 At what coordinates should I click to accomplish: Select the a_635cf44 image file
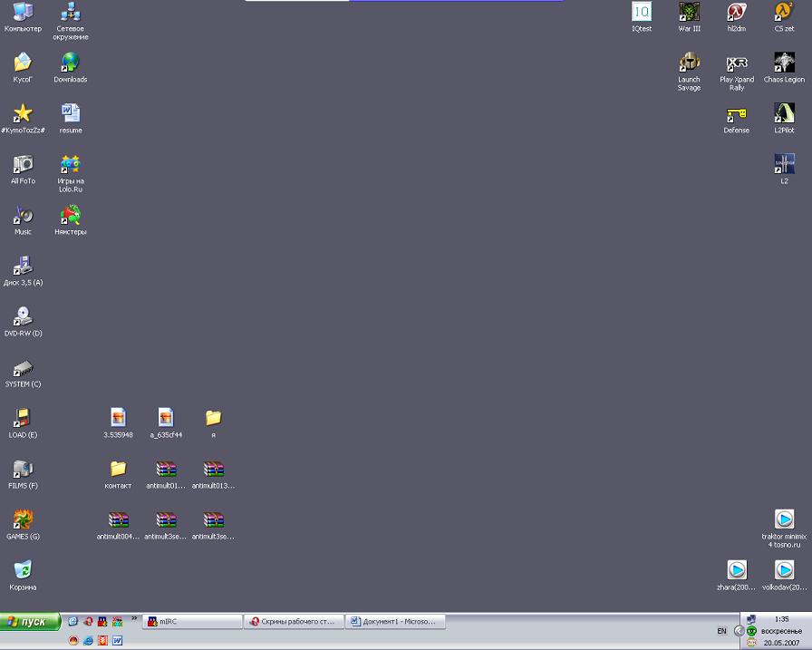tap(166, 422)
